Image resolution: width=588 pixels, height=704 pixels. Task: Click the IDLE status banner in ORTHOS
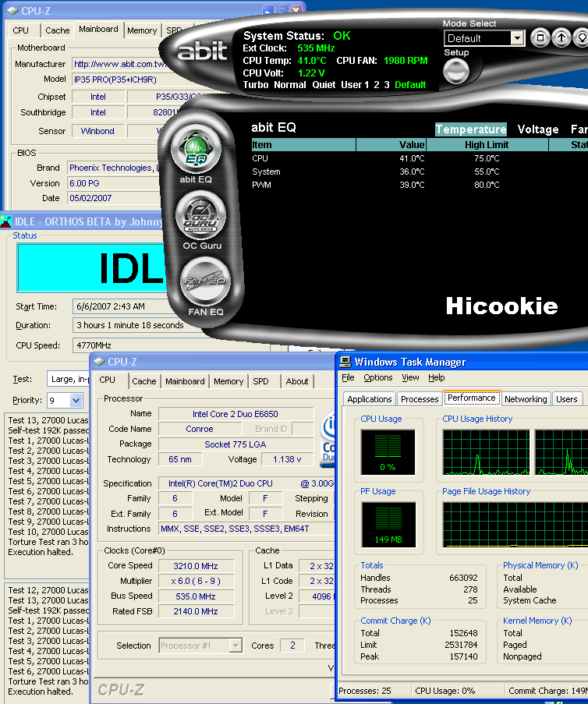tap(92, 268)
